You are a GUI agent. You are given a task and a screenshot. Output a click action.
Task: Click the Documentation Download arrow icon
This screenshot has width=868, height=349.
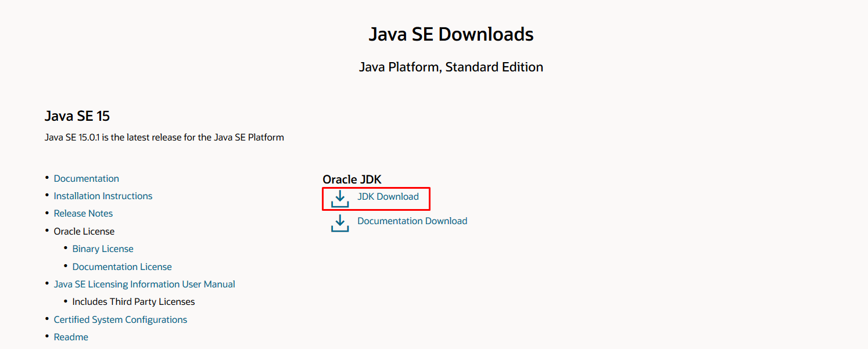coord(340,223)
